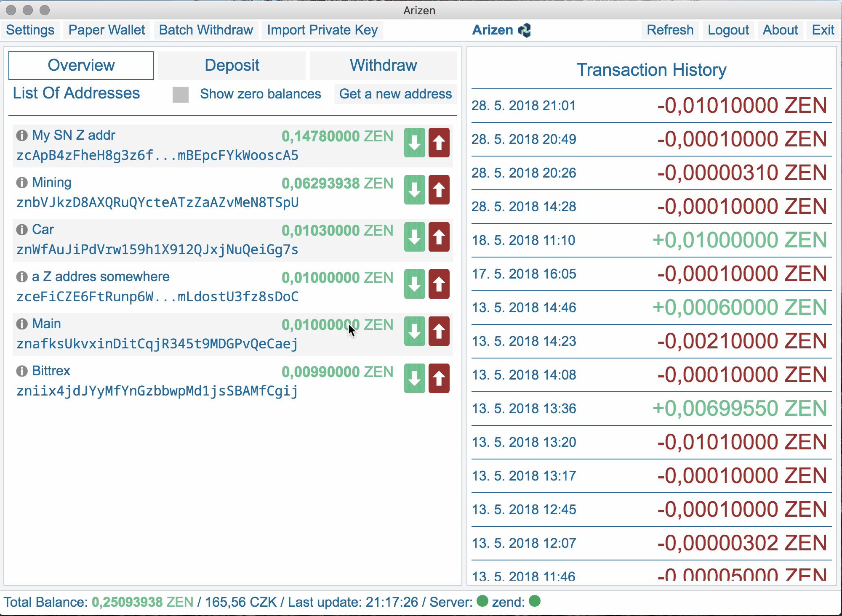This screenshot has width=842, height=616.
Task: Click green deposit arrow for a Z addres somewhere
Action: [414, 284]
